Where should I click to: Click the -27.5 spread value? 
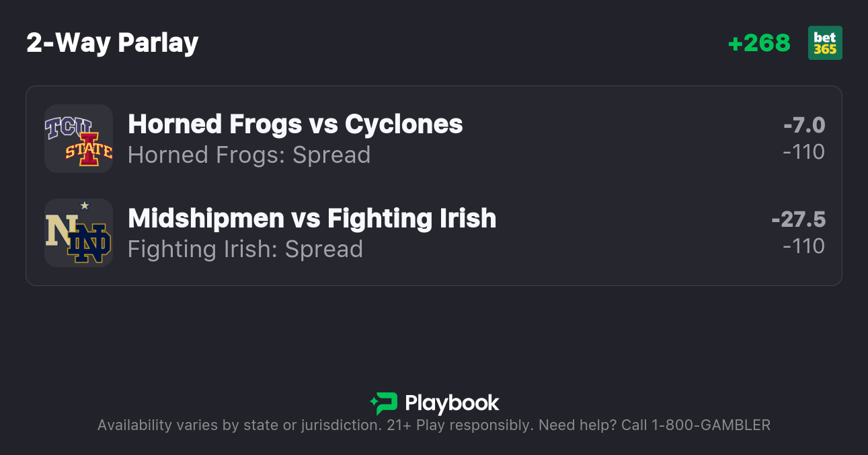798,219
